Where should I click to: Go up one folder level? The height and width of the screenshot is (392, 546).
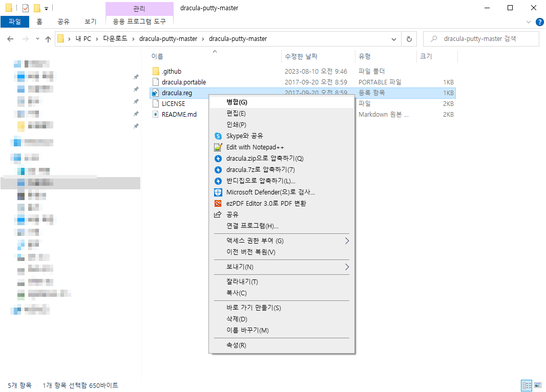48,39
